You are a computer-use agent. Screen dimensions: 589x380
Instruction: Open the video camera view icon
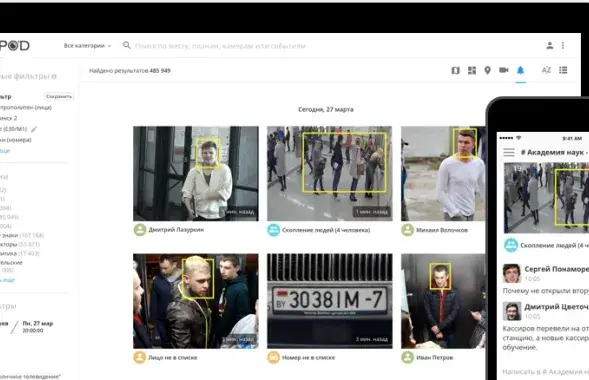[x=503, y=70]
